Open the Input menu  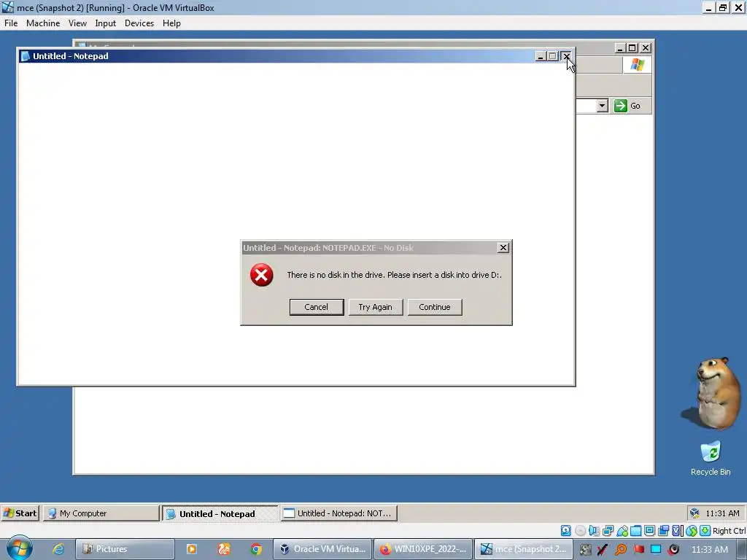105,23
